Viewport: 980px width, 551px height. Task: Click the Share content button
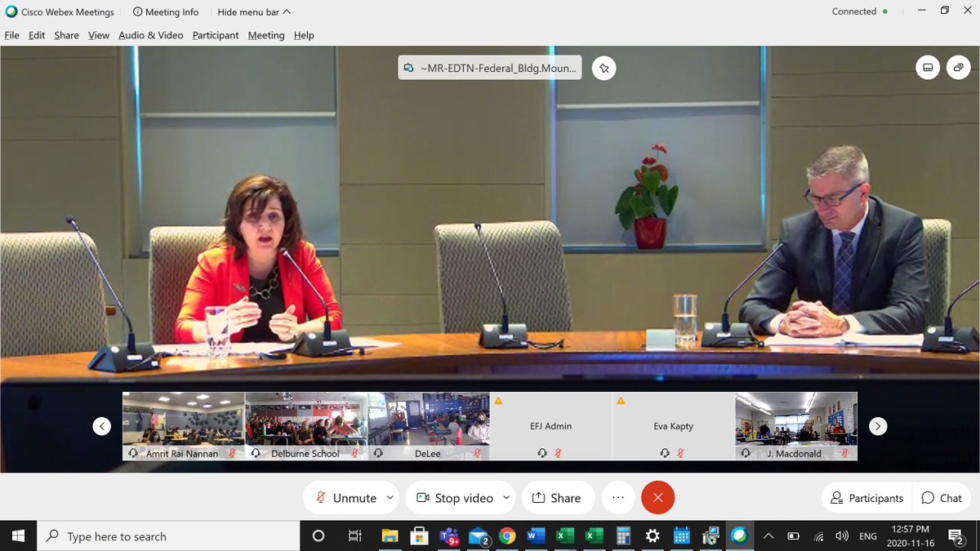[x=557, y=498]
